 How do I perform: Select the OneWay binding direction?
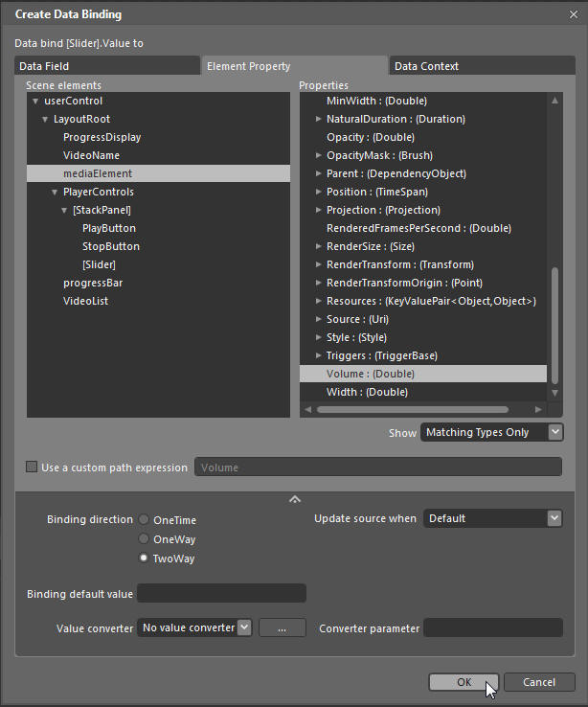144,538
